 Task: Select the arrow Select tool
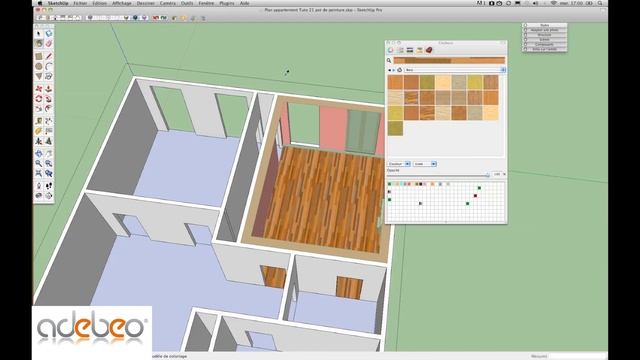coord(39,34)
